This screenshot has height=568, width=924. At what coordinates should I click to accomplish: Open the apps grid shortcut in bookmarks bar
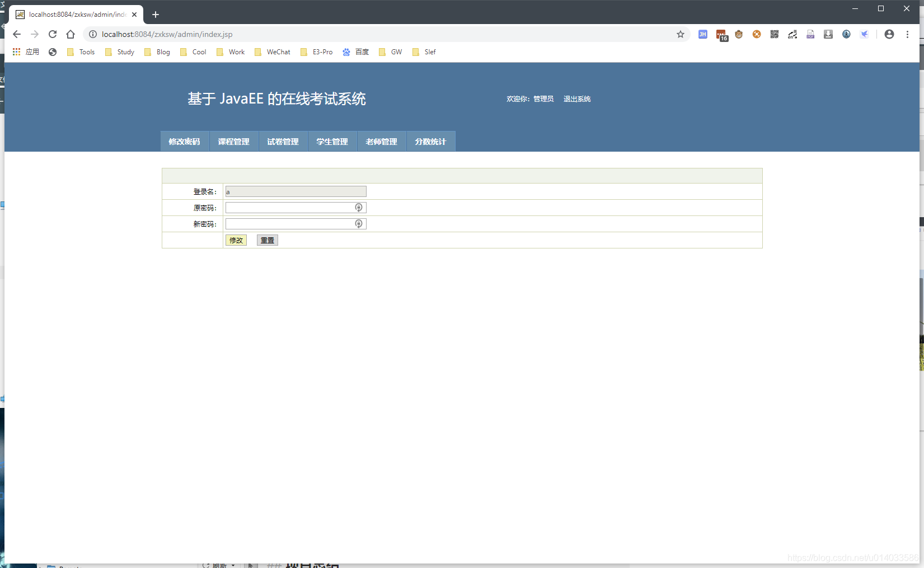click(17, 51)
